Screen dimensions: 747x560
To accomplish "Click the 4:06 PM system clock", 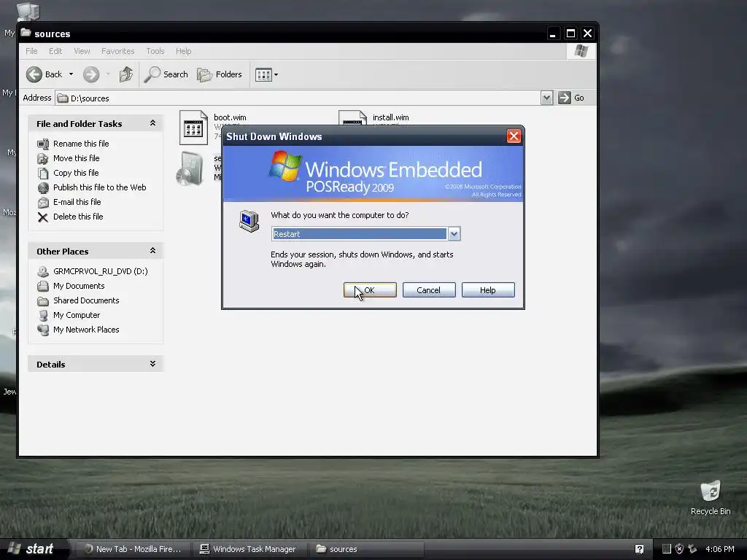I will 720,549.
